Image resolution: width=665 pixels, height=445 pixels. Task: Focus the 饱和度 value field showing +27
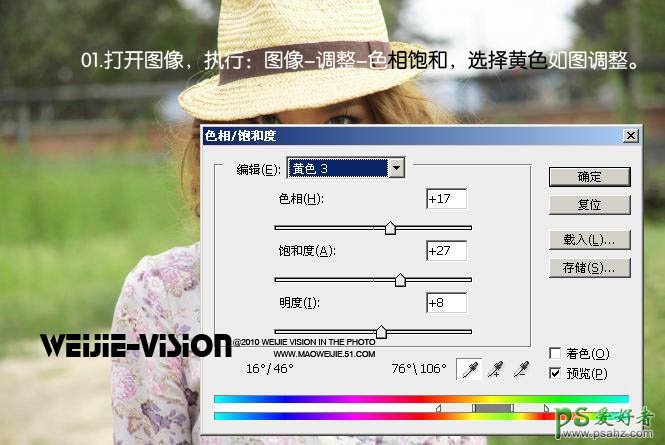point(446,251)
